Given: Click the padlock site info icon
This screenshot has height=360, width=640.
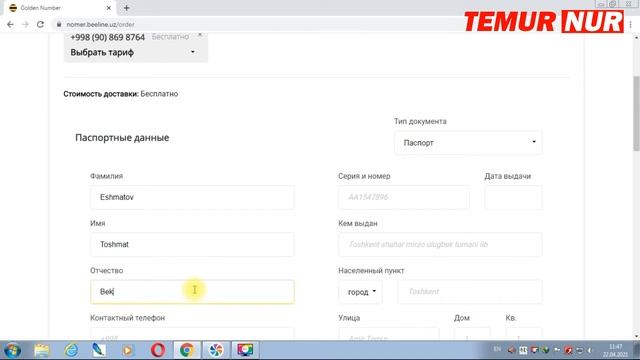Looking at the screenshot, I should pos(59,24).
